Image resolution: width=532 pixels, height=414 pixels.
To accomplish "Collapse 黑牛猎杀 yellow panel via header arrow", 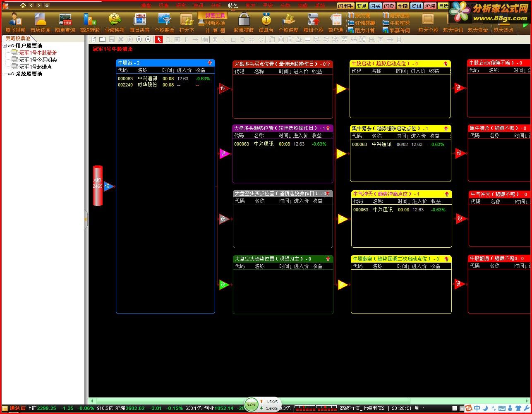I will click(446, 129).
